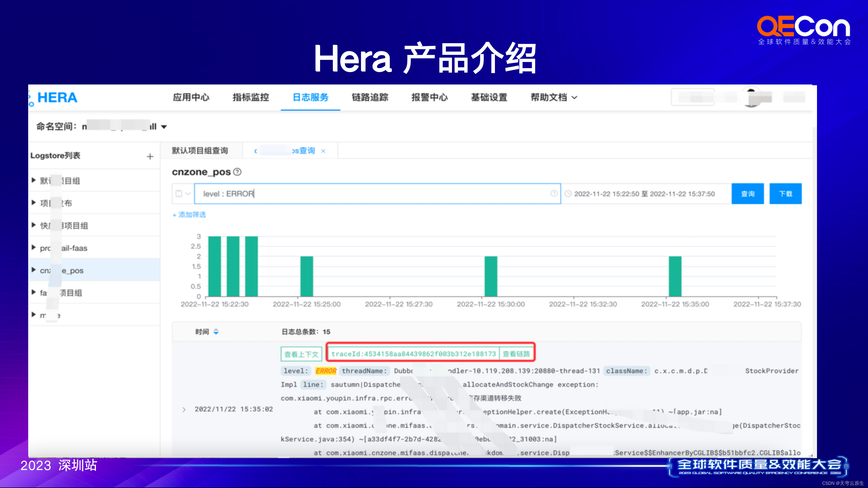The image size is (868, 488).
Task: Open the 命名空间 namespace dropdown
Action: point(164,127)
